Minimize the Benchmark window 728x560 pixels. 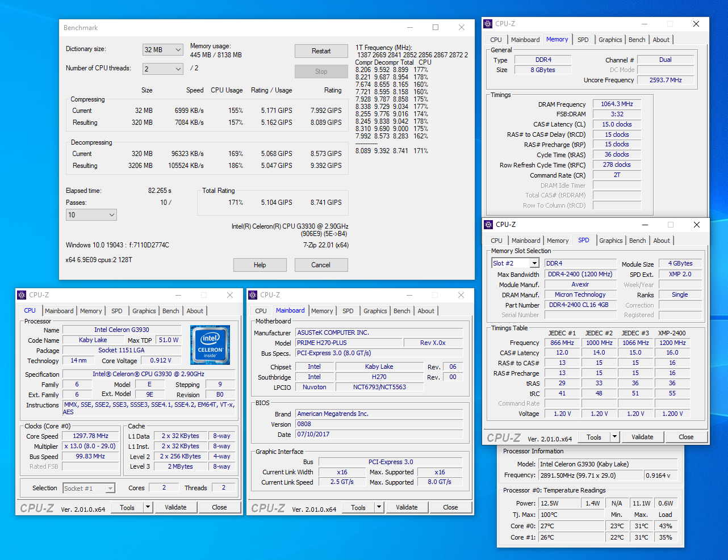[x=409, y=27]
